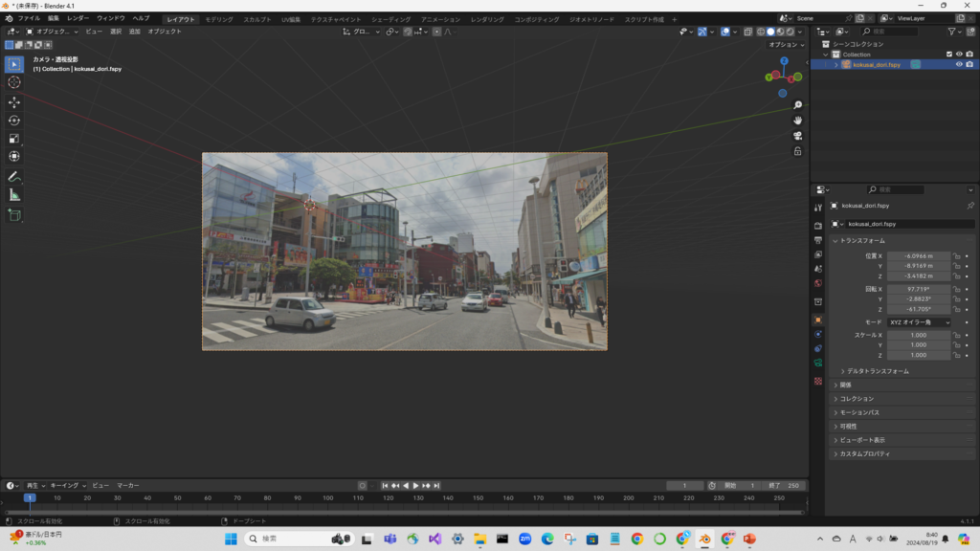Click the Add Cube tool

click(14, 215)
